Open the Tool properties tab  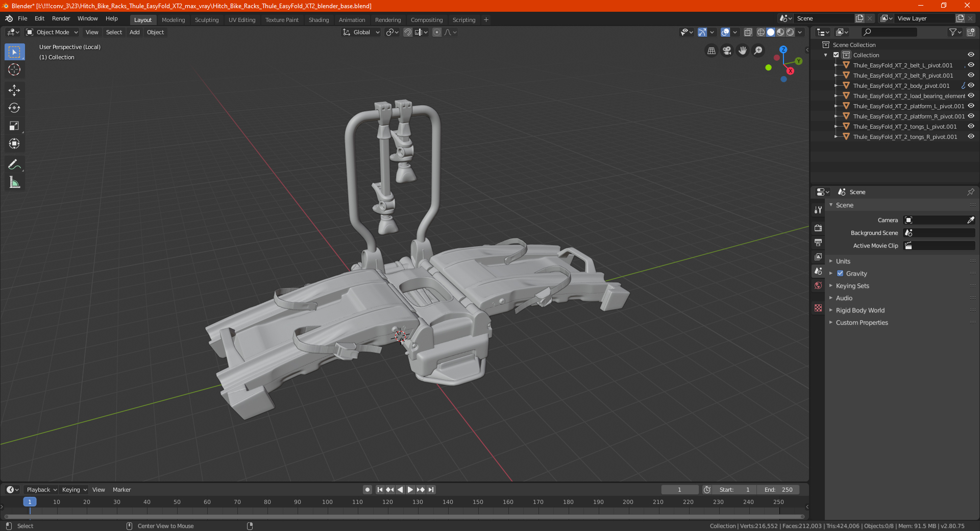[818, 209]
